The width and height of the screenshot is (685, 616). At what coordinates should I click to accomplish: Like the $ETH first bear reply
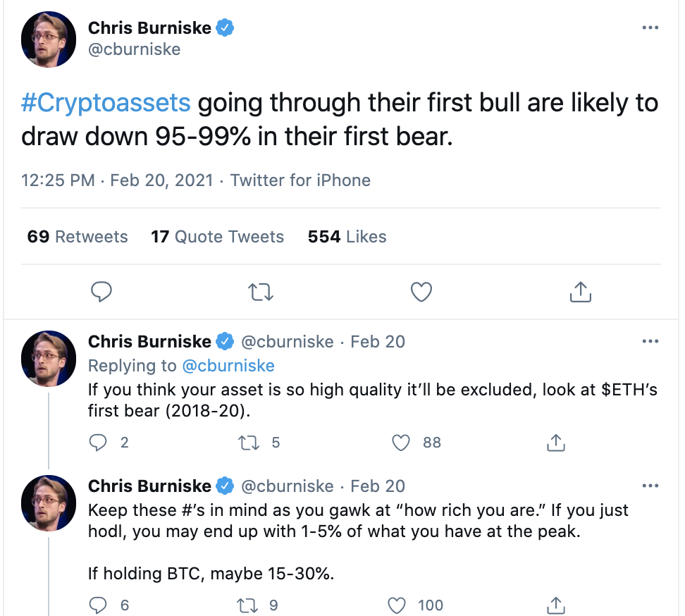(x=401, y=443)
